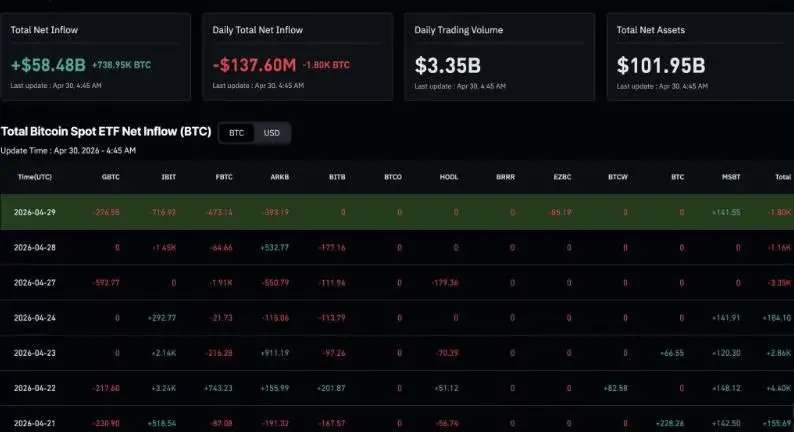The image size is (794, 432).
Task: Click the ARKB column header
Action: pos(280,177)
